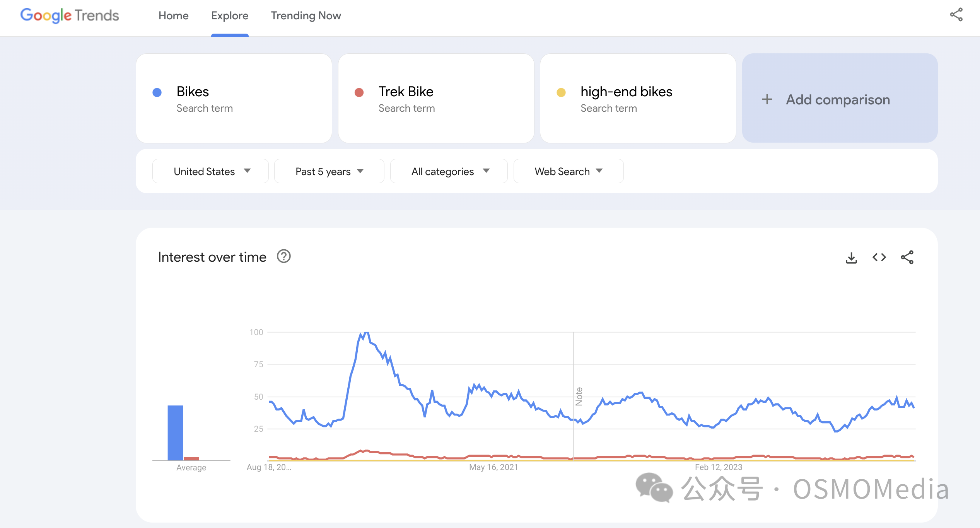This screenshot has width=980, height=528.
Task: Click Add comparison button
Action: pos(838,99)
